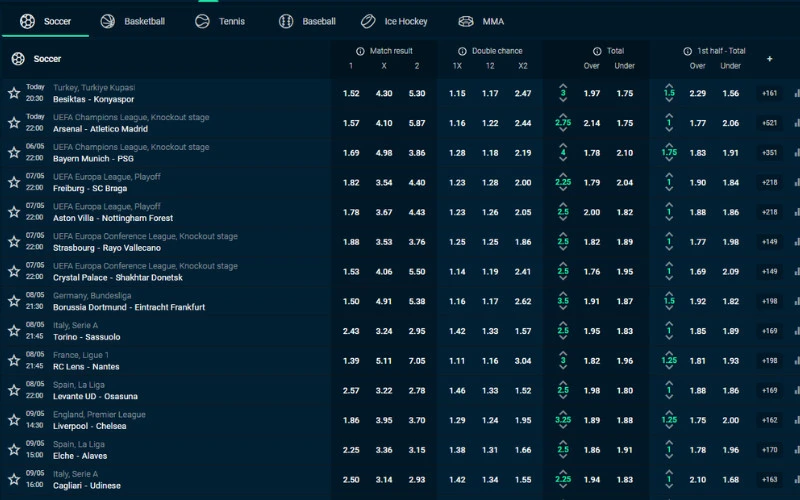800x500 pixels.
Task: Raise total line for Bayern Munich - PSG
Action: tap(563, 145)
